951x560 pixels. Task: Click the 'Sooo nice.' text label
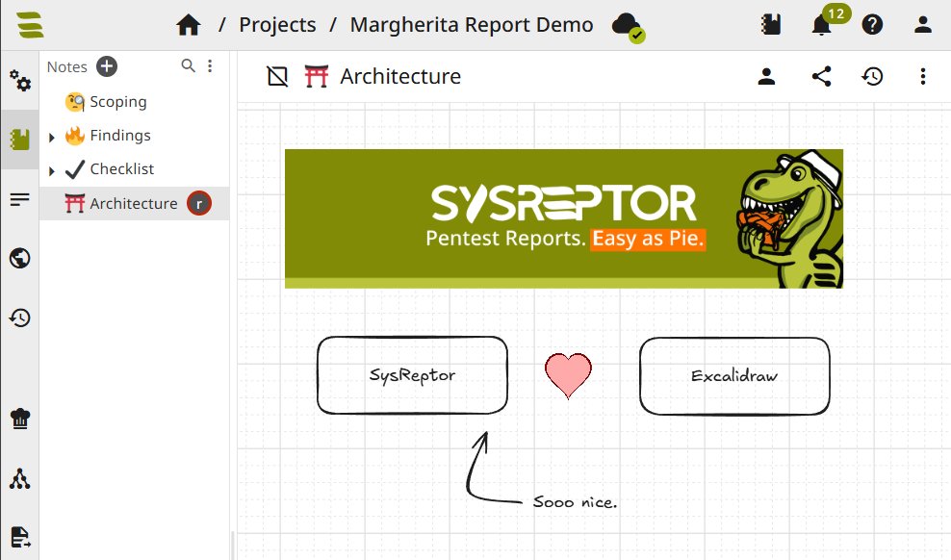pyautogui.click(x=575, y=502)
